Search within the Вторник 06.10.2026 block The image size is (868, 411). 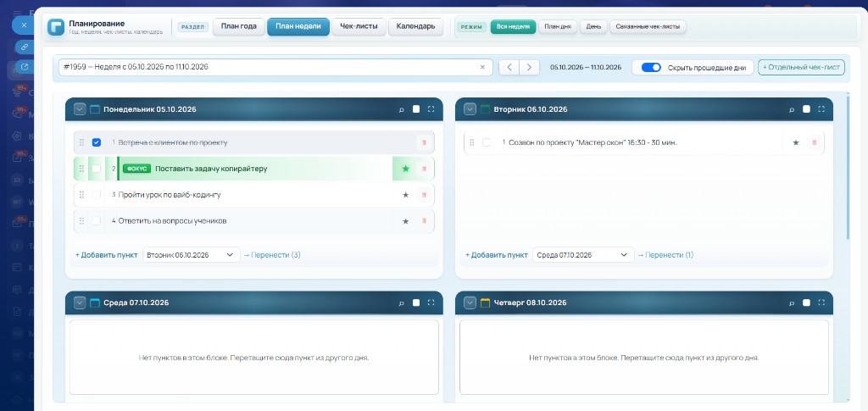[793, 109]
